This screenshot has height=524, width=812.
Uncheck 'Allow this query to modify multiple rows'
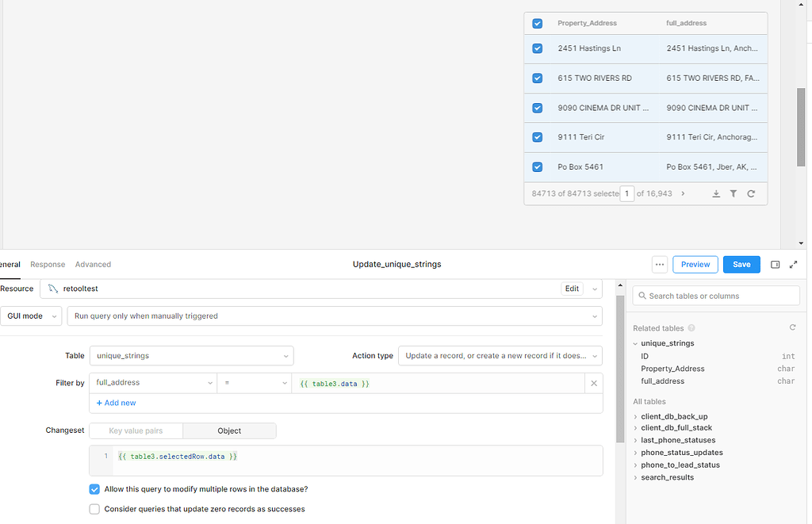tap(94, 489)
